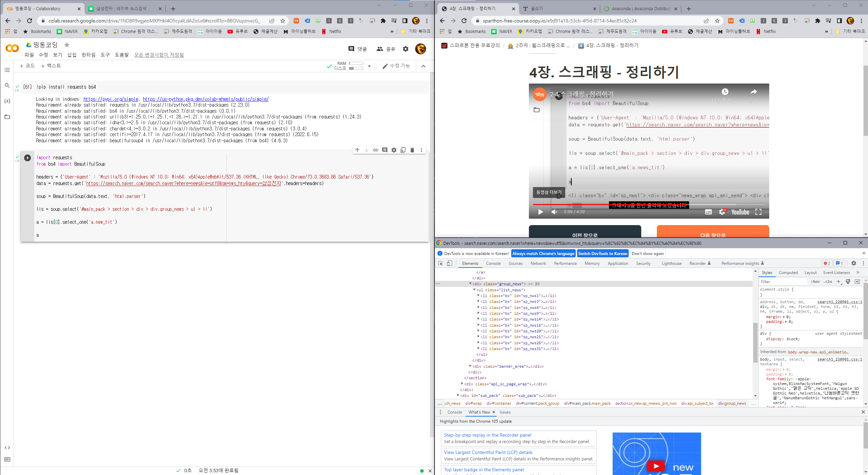Open Colab 공유 share button
The height and width of the screenshot is (475, 868).
click(386, 49)
